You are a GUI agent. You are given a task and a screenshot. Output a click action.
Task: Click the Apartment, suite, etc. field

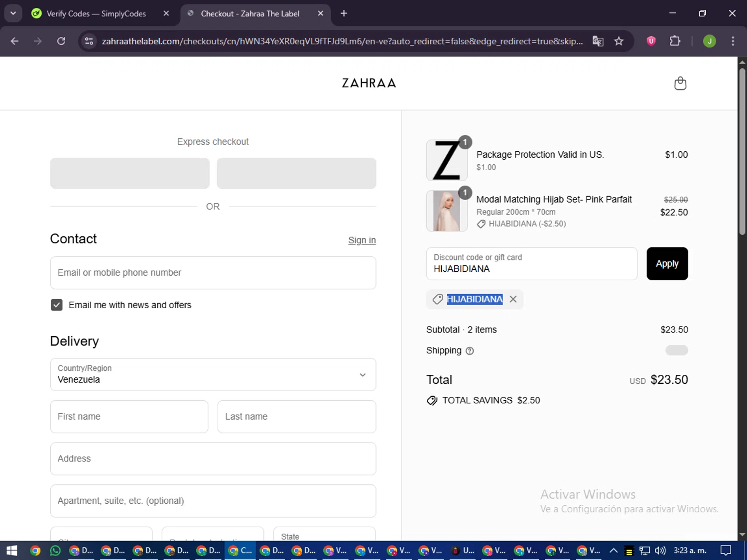(x=213, y=501)
